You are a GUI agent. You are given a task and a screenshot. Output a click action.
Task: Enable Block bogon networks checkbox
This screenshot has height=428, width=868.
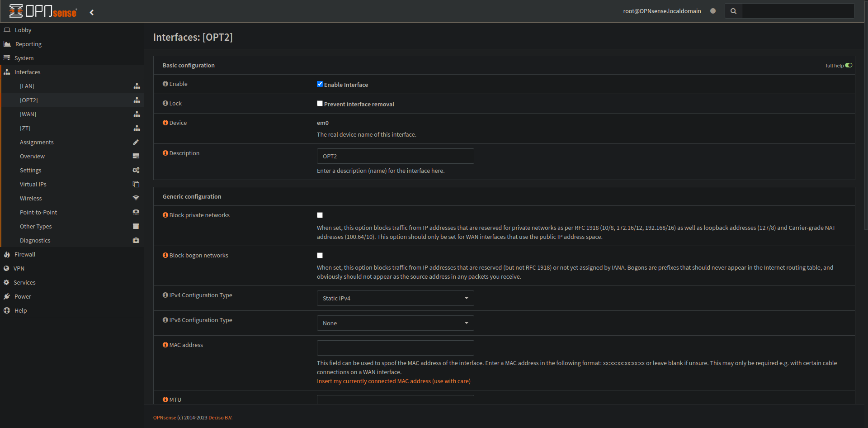[320, 256]
